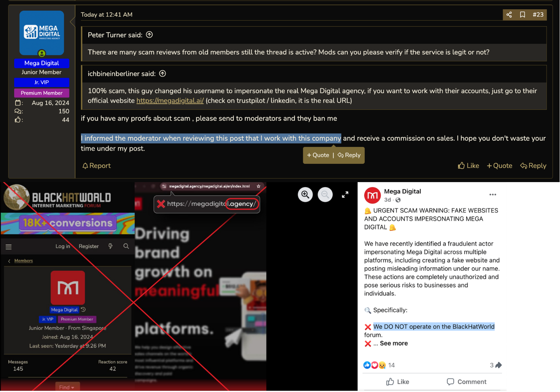The height and width of the screenshot is (392, 560).
Task: Click the Premium Member badge above the join date
Action: 42,93
